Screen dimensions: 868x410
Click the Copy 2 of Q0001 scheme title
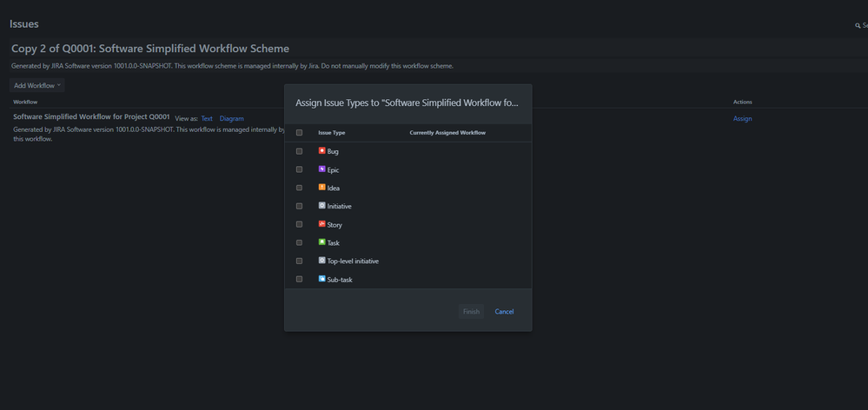[150, 49]
